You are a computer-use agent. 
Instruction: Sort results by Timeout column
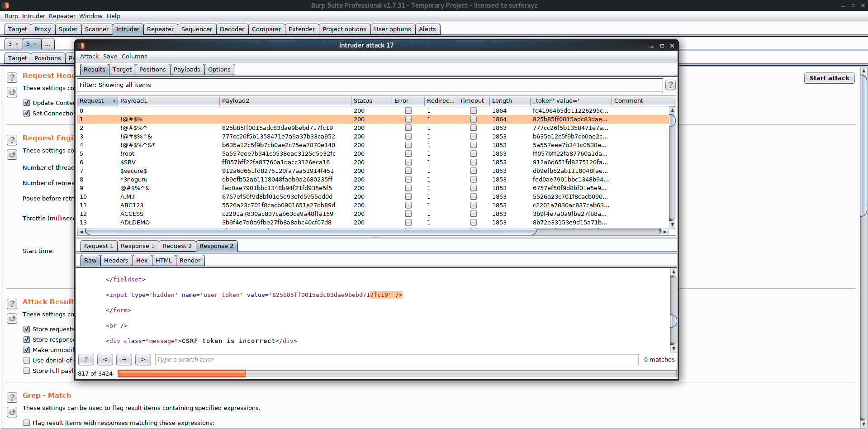click(473, 100)
